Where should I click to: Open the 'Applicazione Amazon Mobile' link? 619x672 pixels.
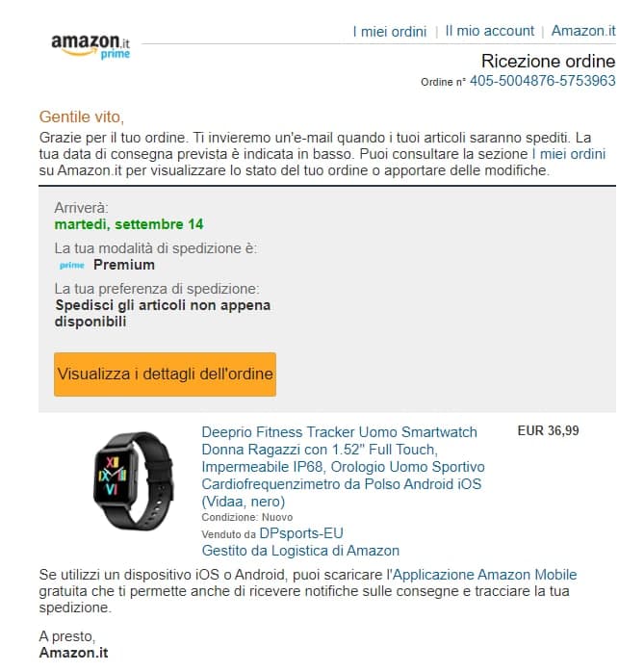coord(485,575)
